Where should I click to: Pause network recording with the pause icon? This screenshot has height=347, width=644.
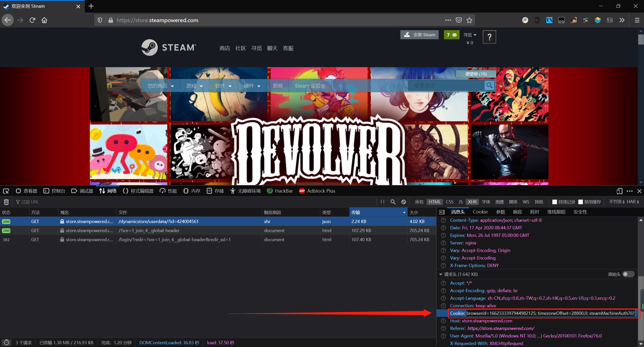coord(383,202)
